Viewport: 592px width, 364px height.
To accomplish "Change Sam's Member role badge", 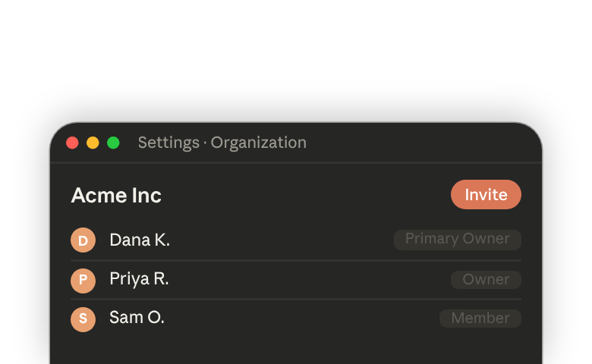I will (480, 318).
